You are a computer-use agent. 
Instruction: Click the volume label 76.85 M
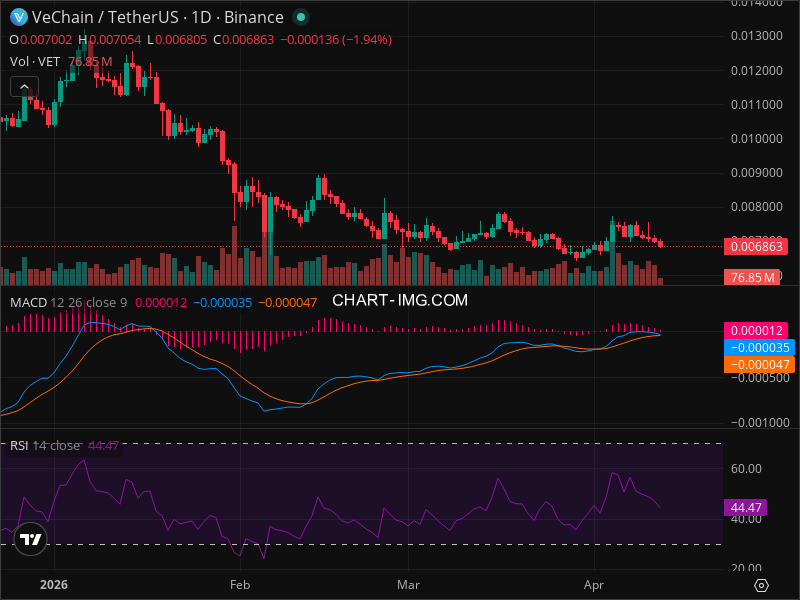(x=752, y=278)
